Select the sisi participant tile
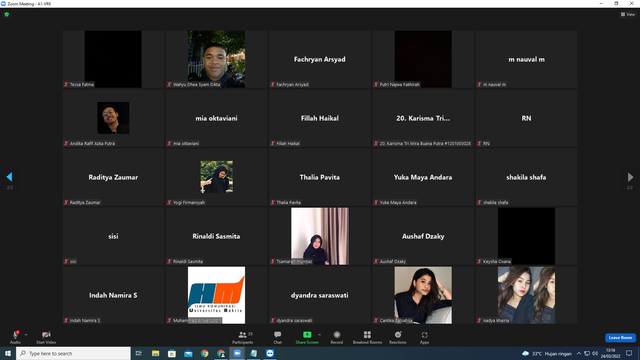This screenshot has height=360, width=640. pyautogui.click(x=113, y=236)
